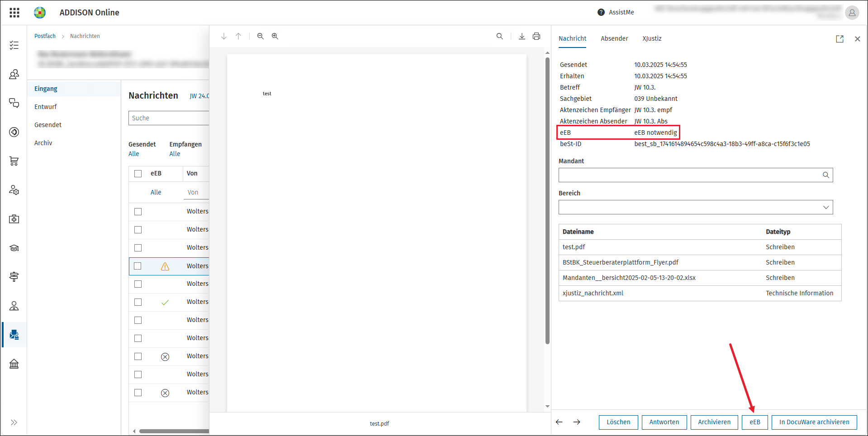Expand the Bereich dropdown

coord(696,207)
